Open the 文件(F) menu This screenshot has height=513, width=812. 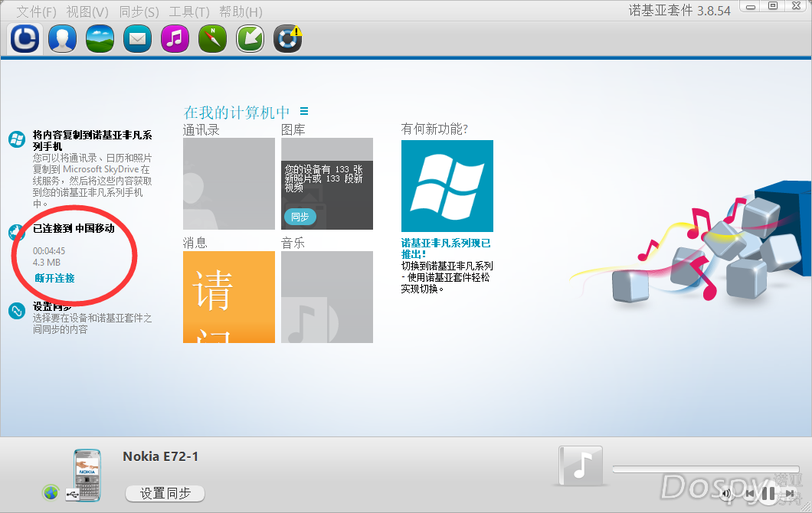[x=36, y=11]
